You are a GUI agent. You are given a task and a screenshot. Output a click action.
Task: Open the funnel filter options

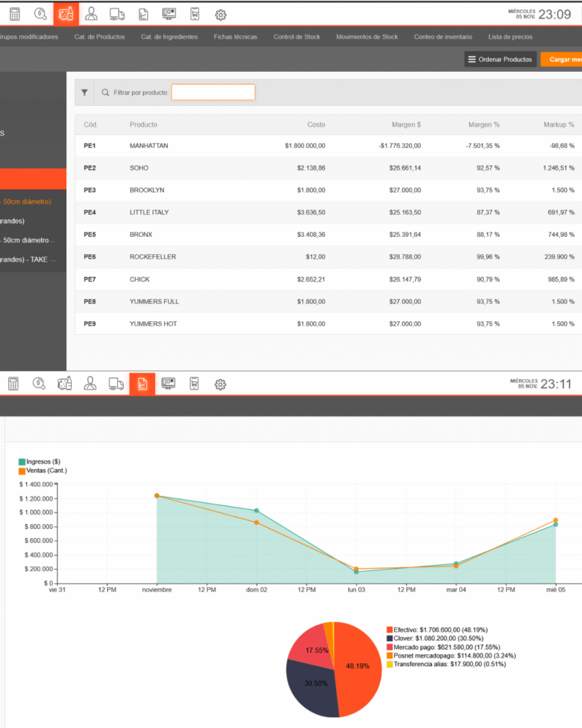85,92
